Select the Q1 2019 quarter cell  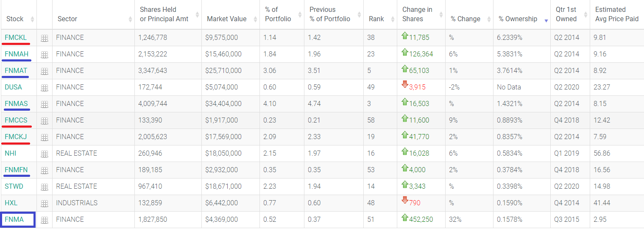point(570,153)
